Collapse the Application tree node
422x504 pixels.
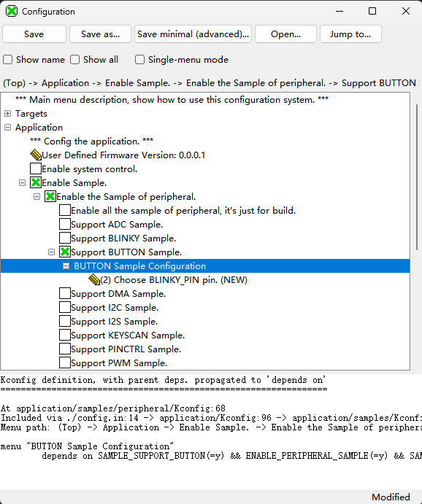pos(8,128)
